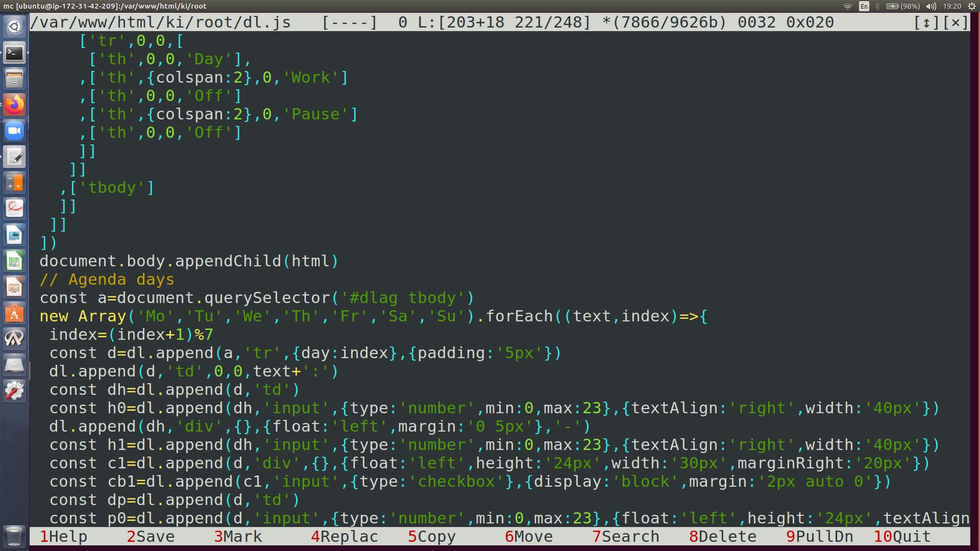The image size is (980, 551).
Task: Open the En keyboard layout menu
Action: (864, 6)
